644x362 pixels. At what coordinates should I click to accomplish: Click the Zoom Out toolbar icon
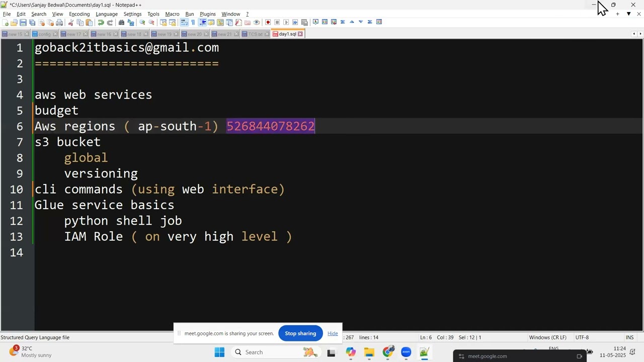151,23
